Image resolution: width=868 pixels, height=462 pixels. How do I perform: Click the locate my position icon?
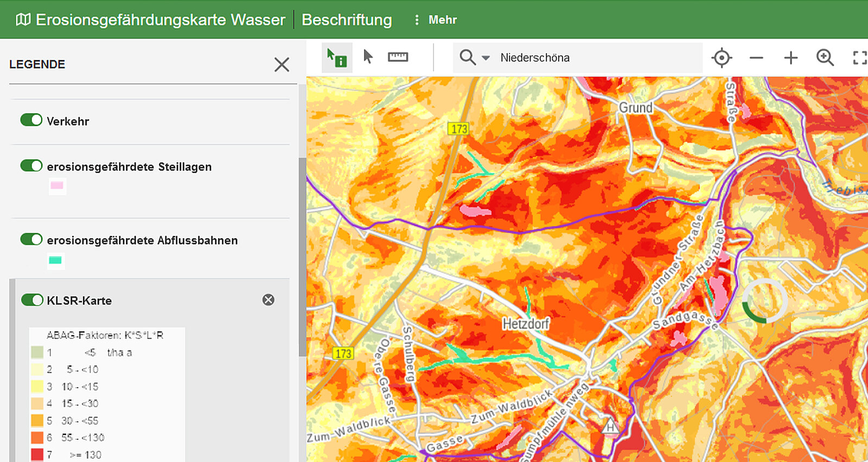pos(722,58)
